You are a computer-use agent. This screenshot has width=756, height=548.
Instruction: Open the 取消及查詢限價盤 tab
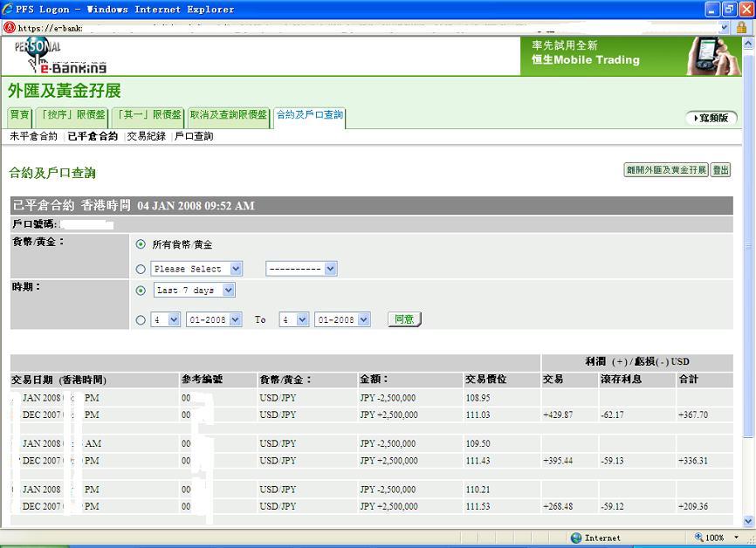[x=229, y=115]
